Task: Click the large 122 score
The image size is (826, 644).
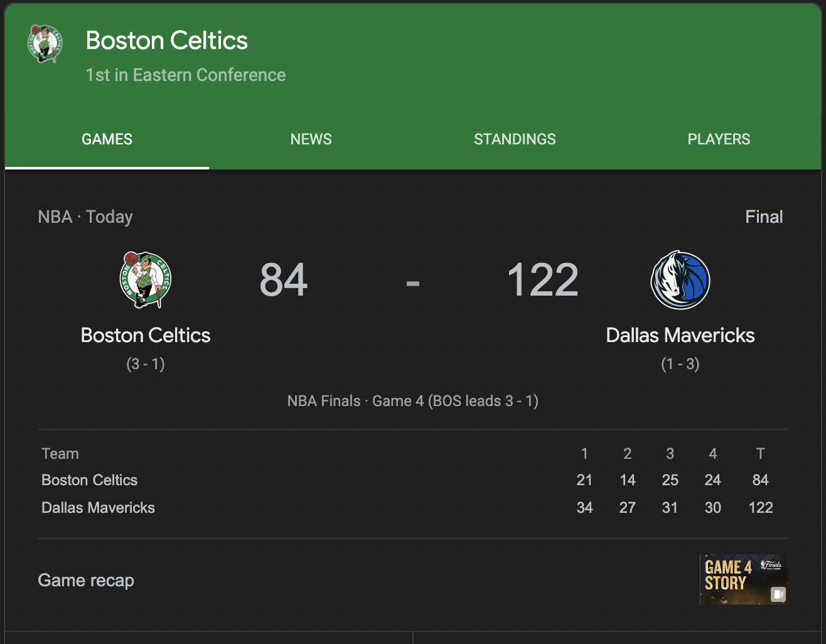Action: pos(543,280)
